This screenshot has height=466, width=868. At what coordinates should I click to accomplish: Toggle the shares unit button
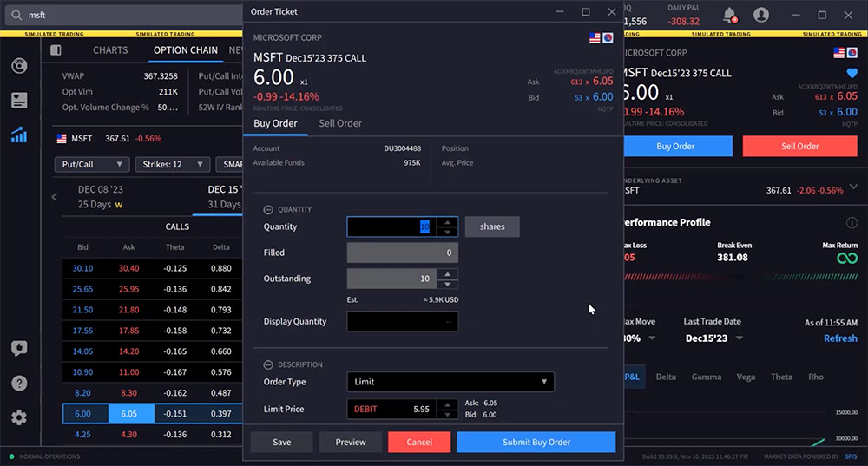[492, 226]
